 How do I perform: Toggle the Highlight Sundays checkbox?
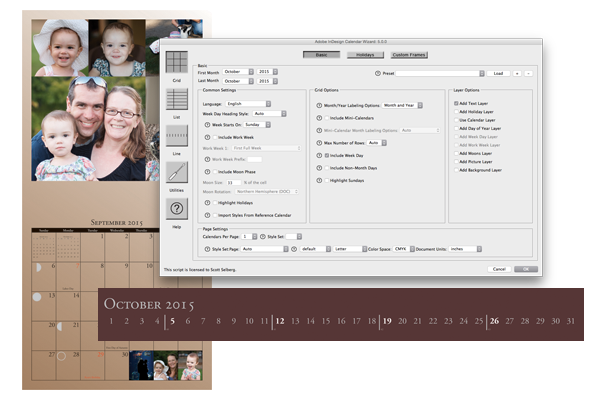(x=327, y=180)
